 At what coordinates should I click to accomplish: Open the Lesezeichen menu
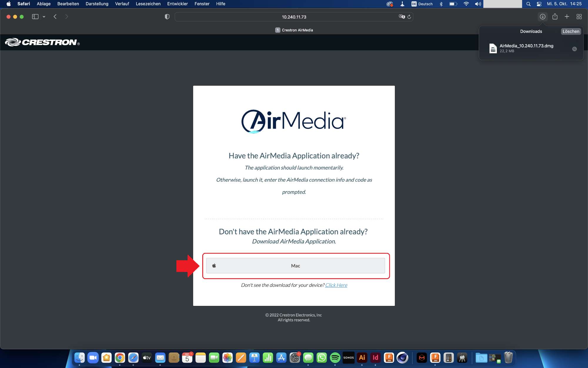coord(148,4)
